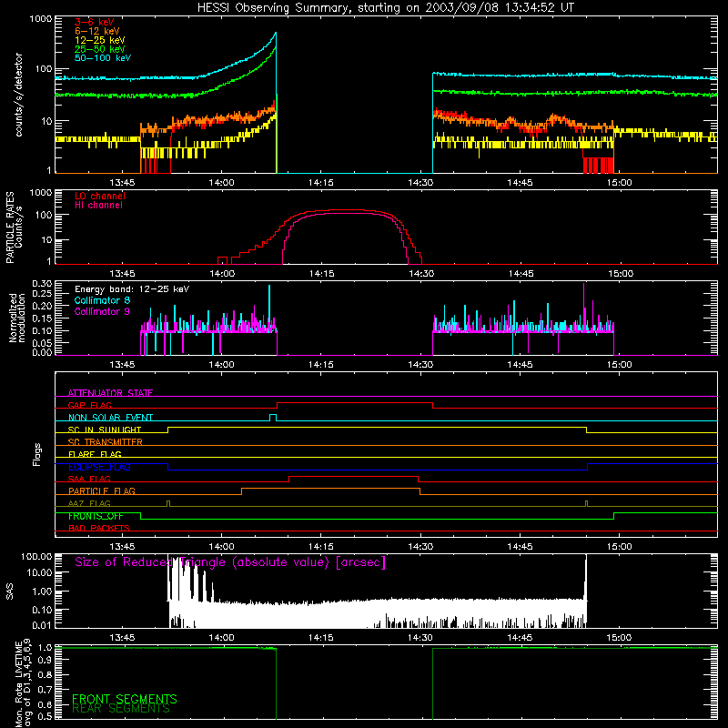The height and width of the screenshot is (728, 728).
Task: Click the PARTICLE FLAG label
Action: pos(102,490)
